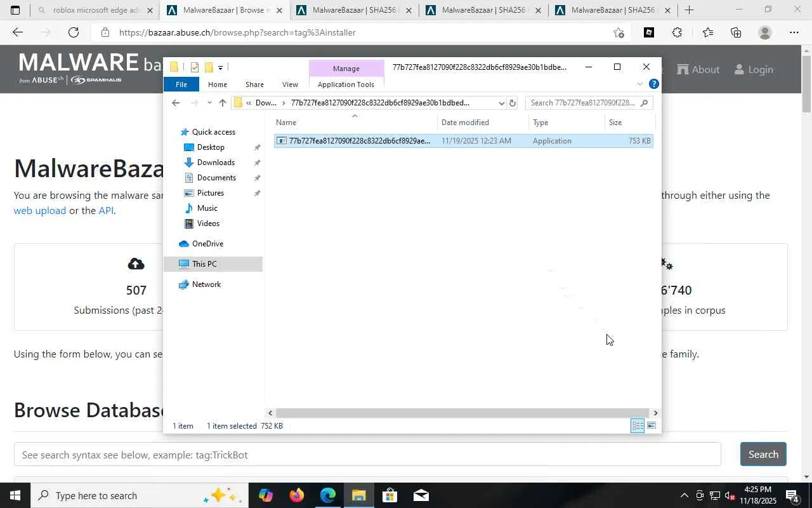
Task: Go back in the Edge browser
Action: tap(18, 32)
